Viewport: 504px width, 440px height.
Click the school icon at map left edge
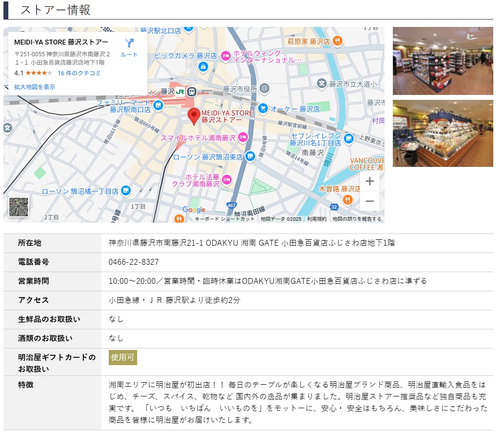coord(8,128)
